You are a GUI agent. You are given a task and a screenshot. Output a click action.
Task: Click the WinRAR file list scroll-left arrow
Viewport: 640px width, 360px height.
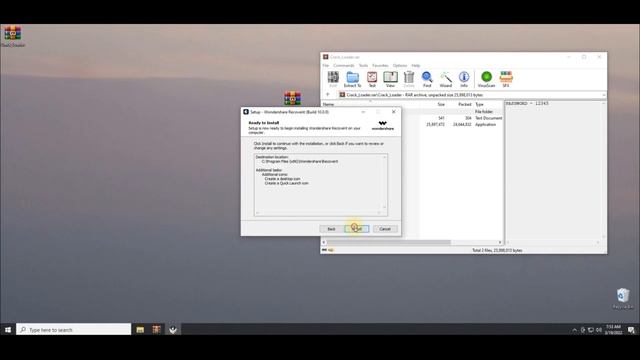324,242
